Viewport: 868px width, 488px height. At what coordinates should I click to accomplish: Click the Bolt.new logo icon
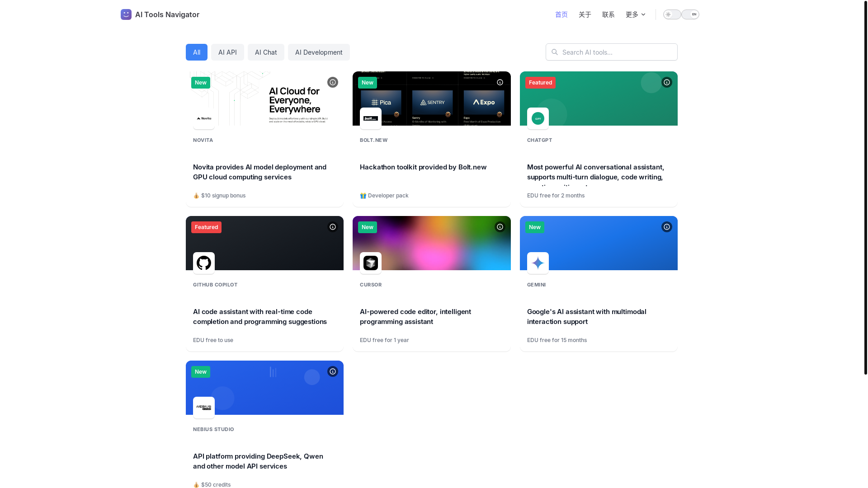pyautogui.click(x=371, y=118)
